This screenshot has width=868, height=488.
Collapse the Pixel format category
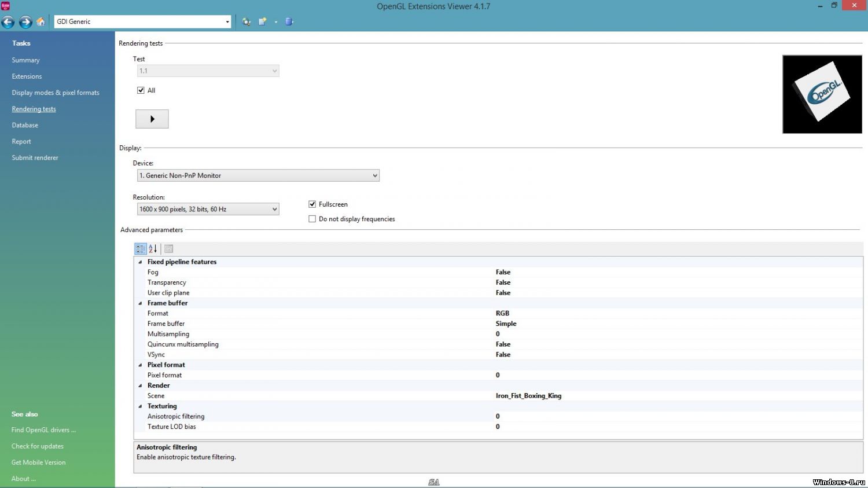coord(140,365)
